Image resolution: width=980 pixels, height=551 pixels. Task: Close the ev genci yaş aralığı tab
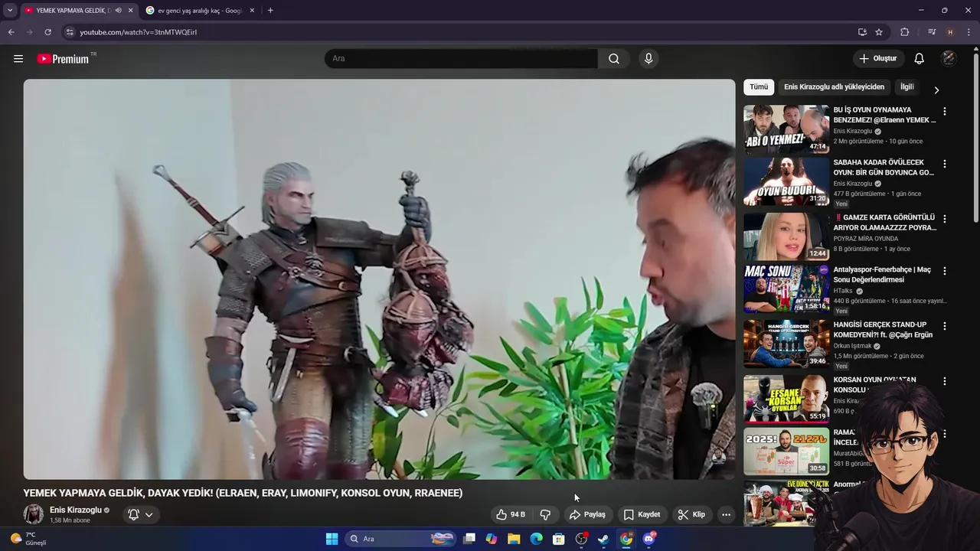(252, 11)
